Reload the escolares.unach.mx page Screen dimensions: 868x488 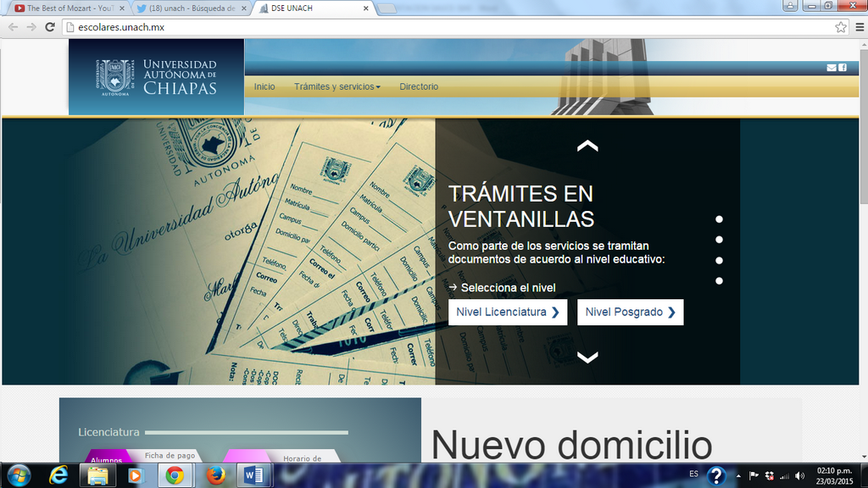50,27
